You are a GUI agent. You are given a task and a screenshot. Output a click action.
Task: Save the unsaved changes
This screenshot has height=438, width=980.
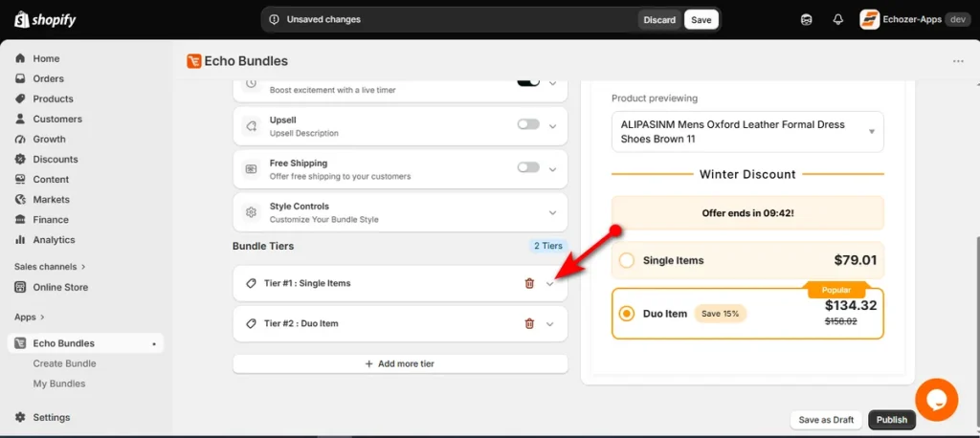pos(702,19)
